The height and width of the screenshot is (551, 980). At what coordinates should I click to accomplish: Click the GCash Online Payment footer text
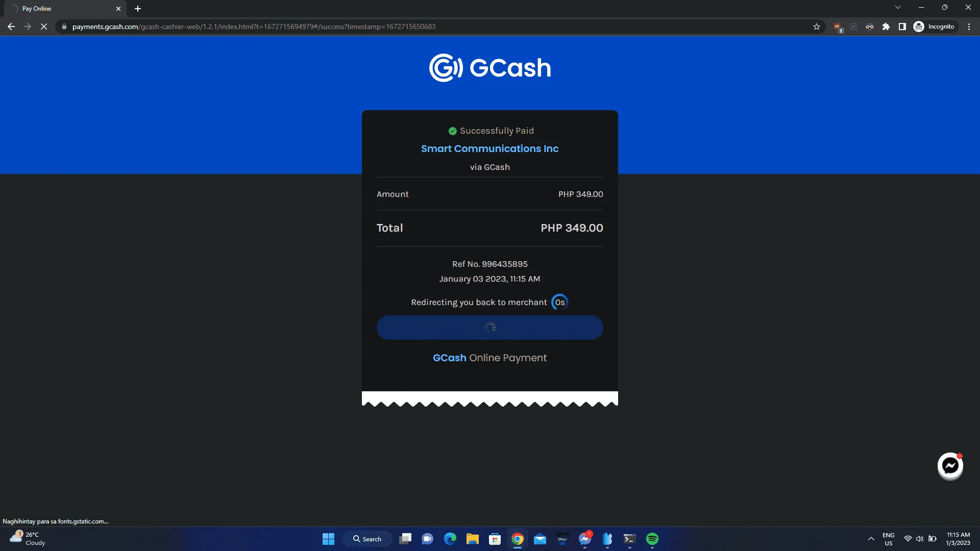(490, 358)
